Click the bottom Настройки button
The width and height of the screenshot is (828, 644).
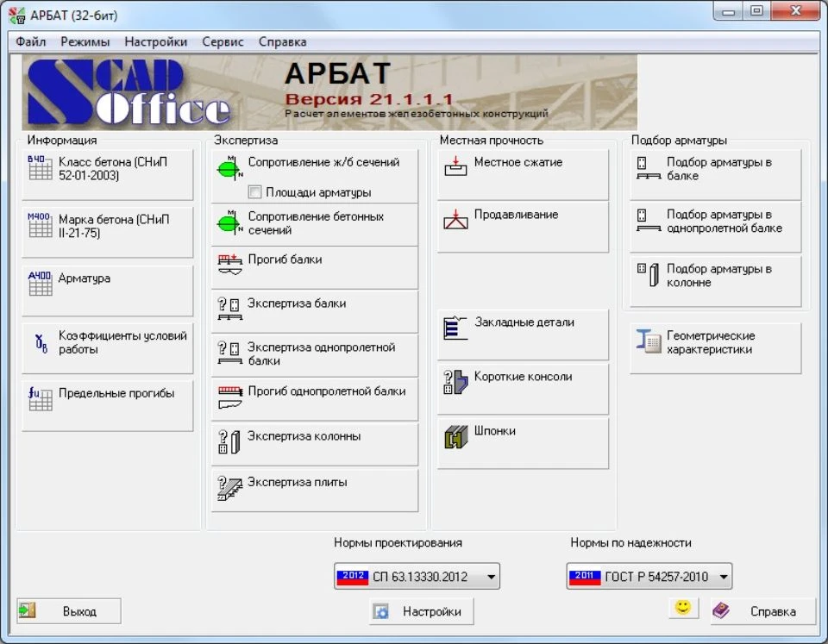[x=421, y=611]
